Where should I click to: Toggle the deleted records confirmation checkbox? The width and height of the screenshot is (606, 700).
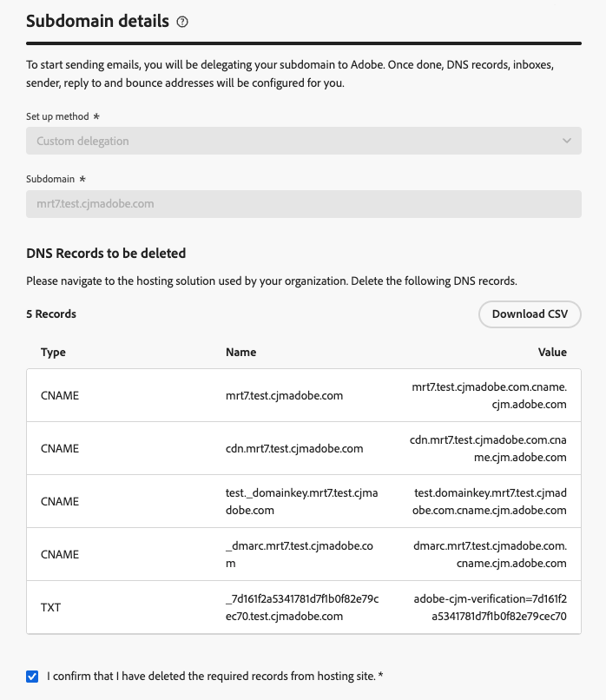pos(32,677)
